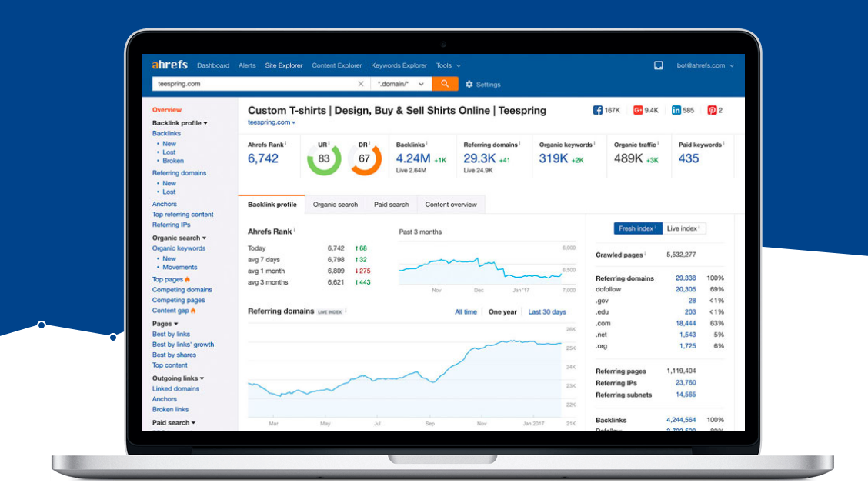Screen dimensions: 868x483
Task: Click the UR 83 gauge
Action: [324, 158]
